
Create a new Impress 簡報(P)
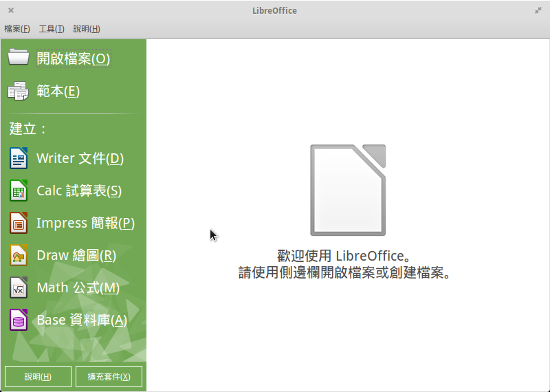click(x=85, y=223)
